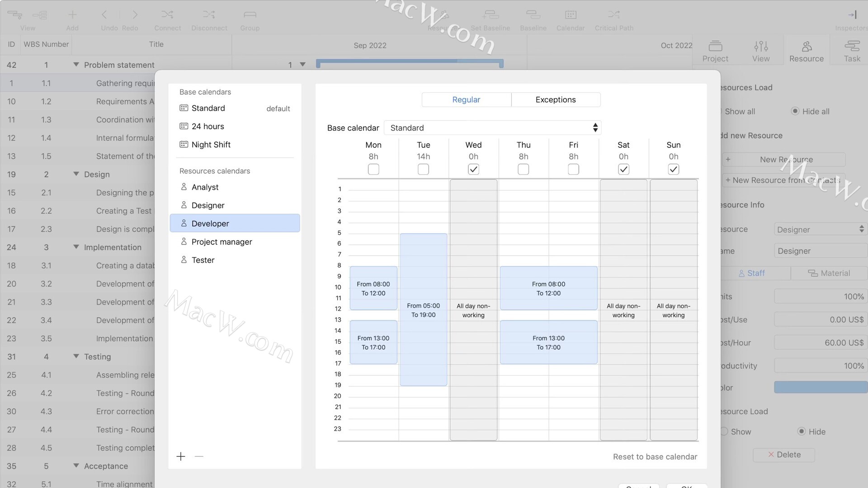Collapse the Testing task group

[x=76, y=357]
